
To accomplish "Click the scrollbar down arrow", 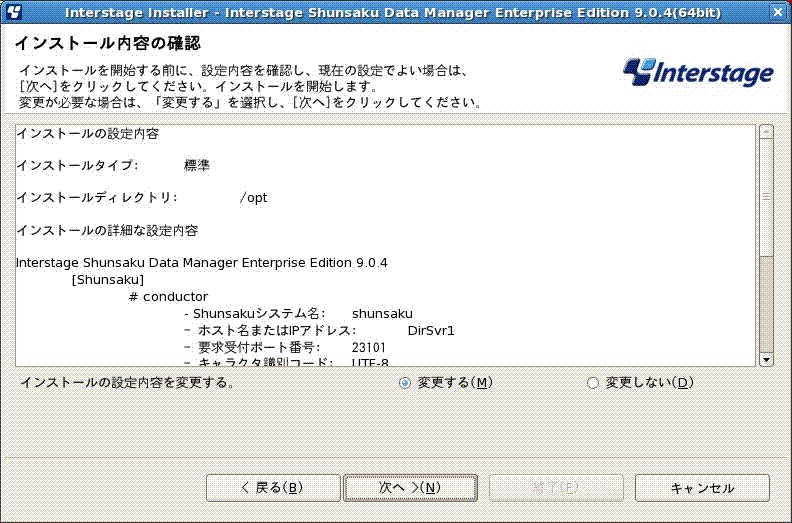I will click(x=766, y=360).
